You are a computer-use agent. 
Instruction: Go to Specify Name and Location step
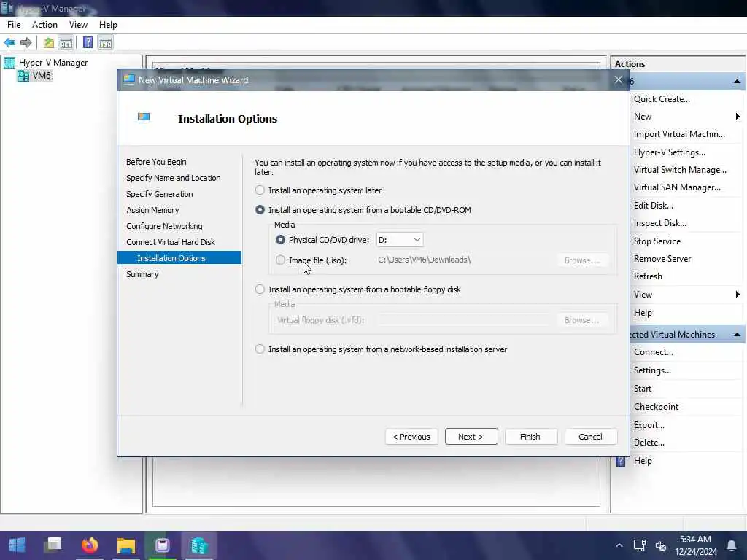point(174,178)
